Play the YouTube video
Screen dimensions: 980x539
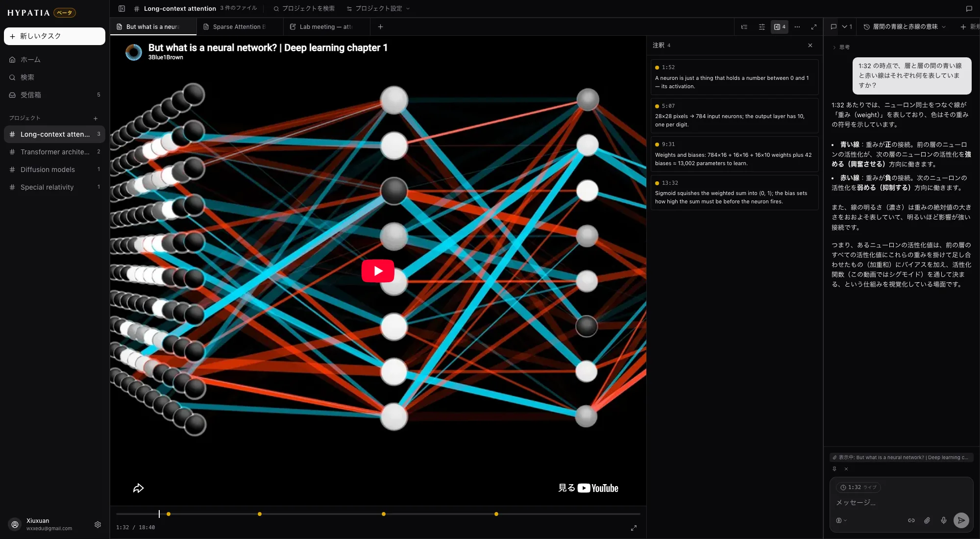(x=378, y=271)
